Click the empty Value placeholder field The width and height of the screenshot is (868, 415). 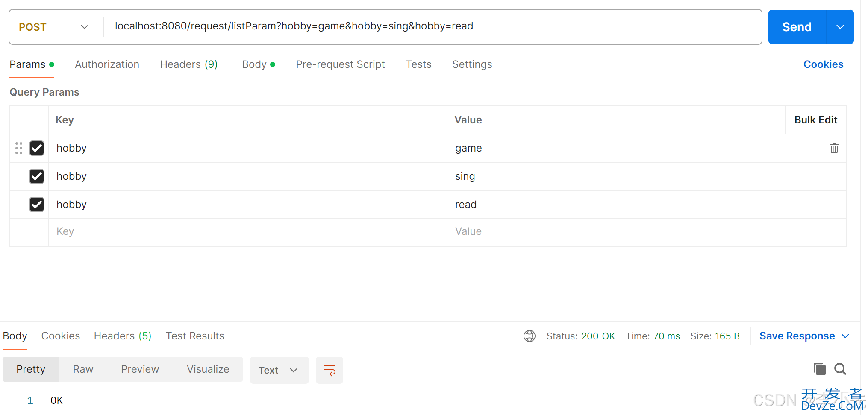[x=646, y=233]
